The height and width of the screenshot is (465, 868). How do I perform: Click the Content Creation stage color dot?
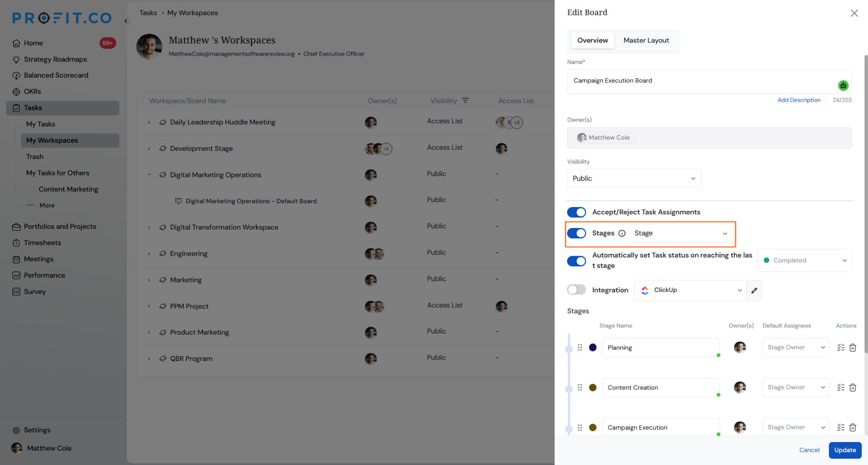coord(593,387)
